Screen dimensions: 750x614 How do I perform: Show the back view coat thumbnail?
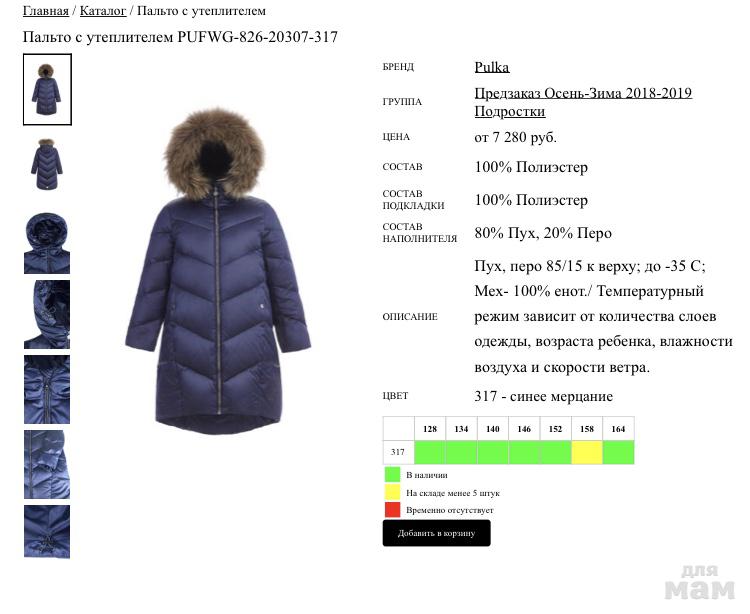47,164
